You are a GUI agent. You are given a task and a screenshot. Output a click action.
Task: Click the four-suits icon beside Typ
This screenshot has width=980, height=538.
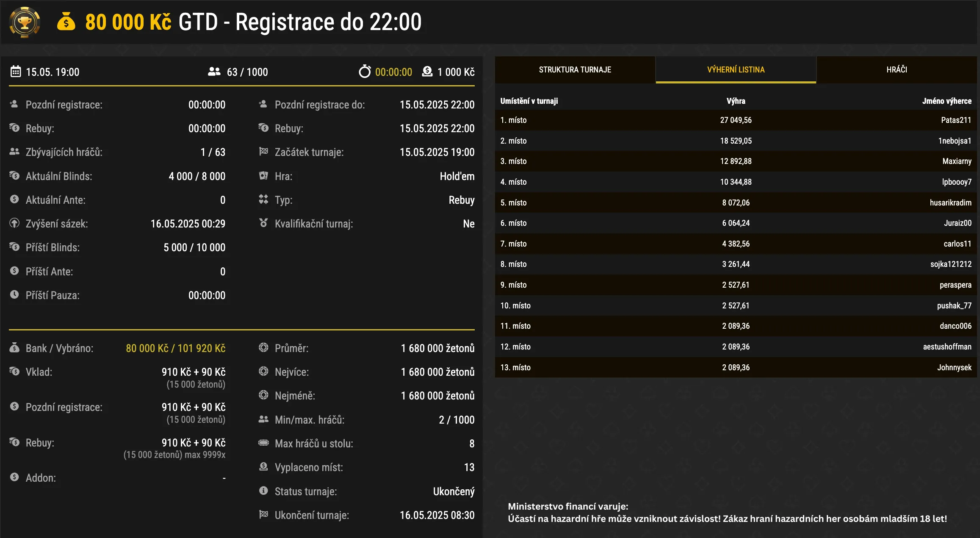tap(263, 200)
